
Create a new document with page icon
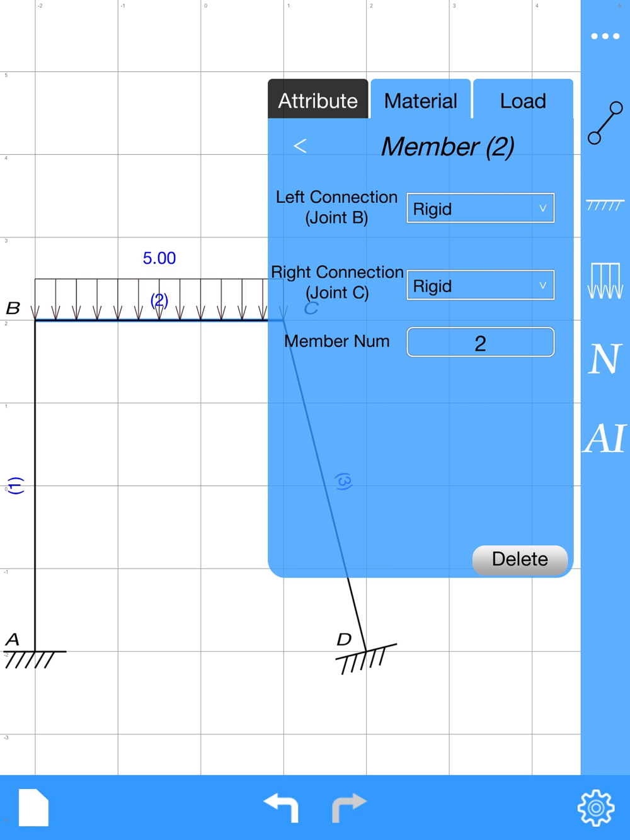coord(33,807)
